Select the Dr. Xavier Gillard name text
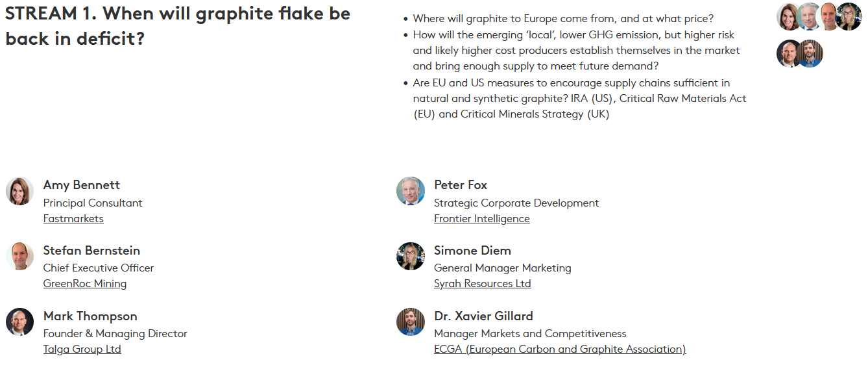Viewport: 868px width, 367px height. point(483,316)
